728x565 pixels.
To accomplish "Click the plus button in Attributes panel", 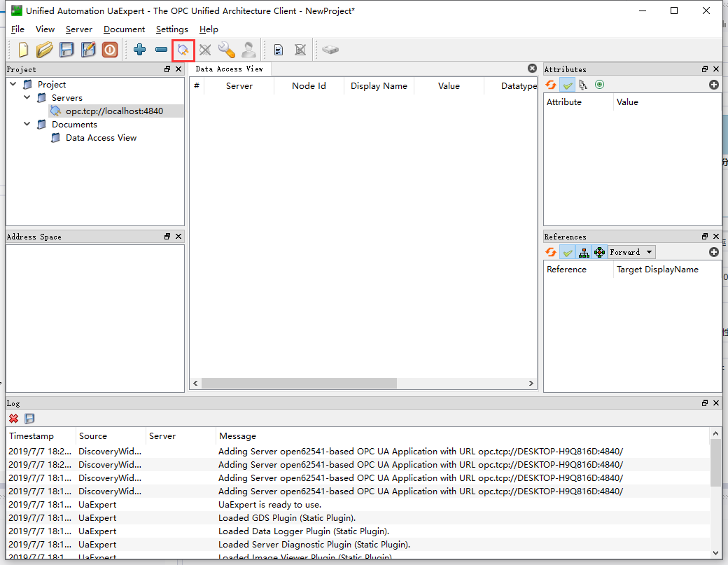I will pos(714,85).
